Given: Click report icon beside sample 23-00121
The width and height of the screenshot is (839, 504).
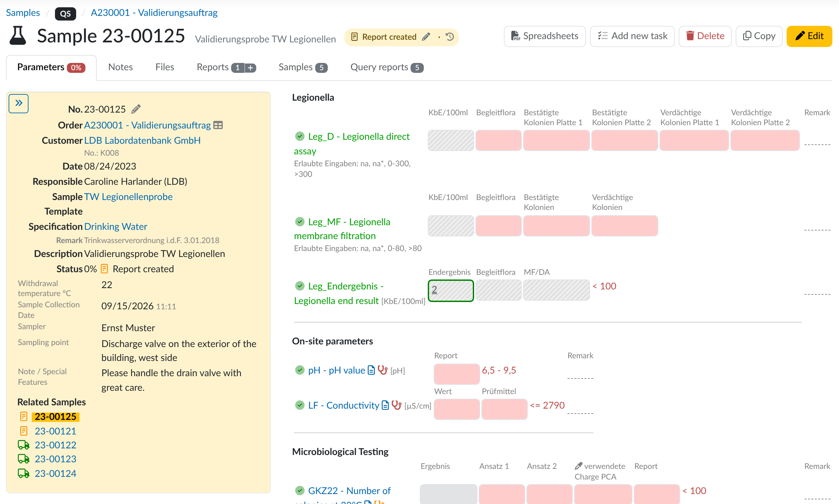Looking at the screenshot, I should click(x=24, y=431).
